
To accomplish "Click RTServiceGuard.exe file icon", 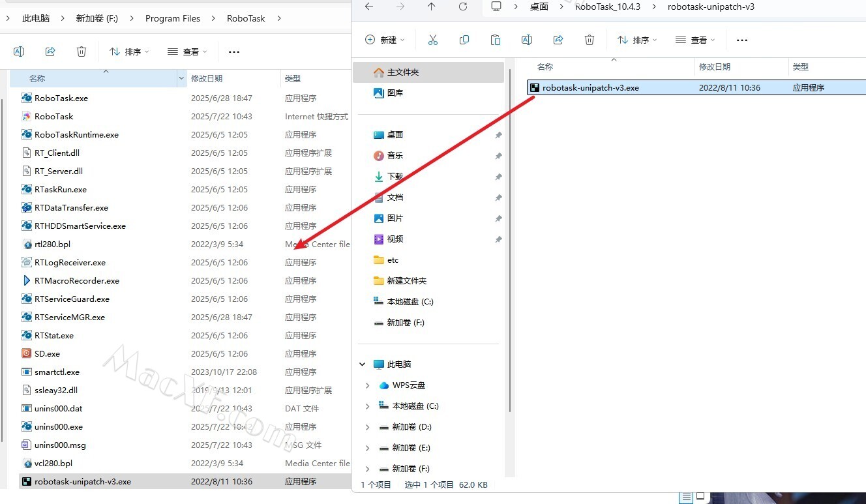I will coord(27,299).
